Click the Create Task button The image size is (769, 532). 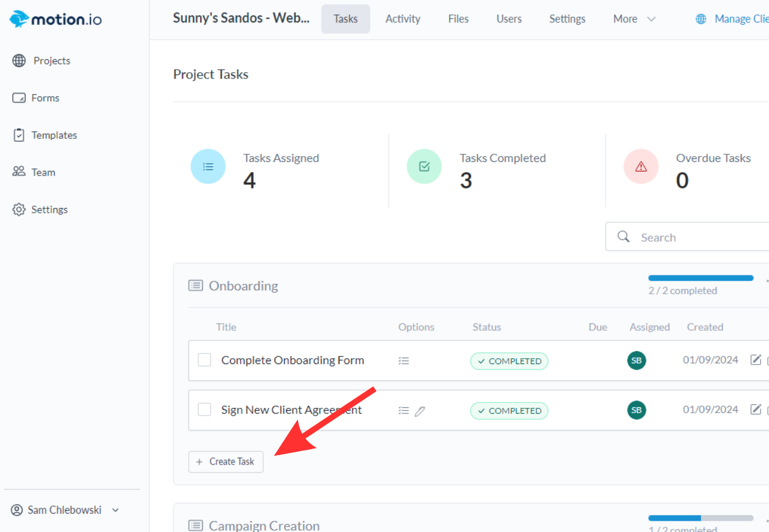(226, 462)
